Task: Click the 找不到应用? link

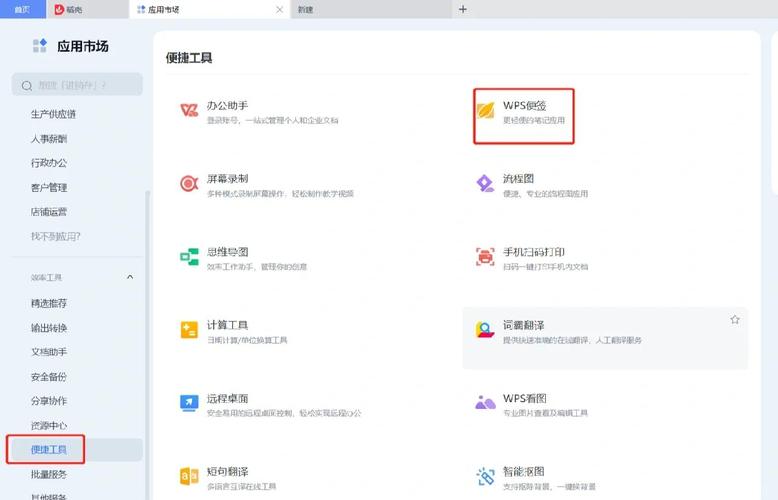Action: (56, 236)
